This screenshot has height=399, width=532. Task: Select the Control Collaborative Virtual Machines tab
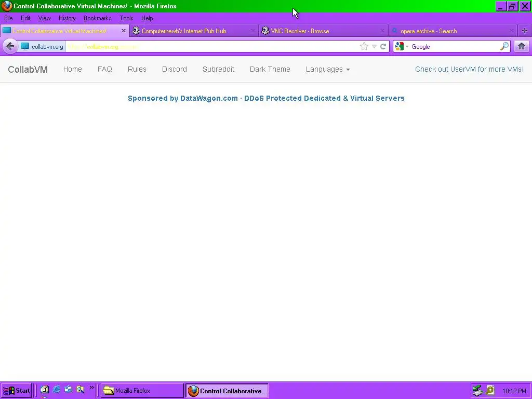tap(64, 31)
